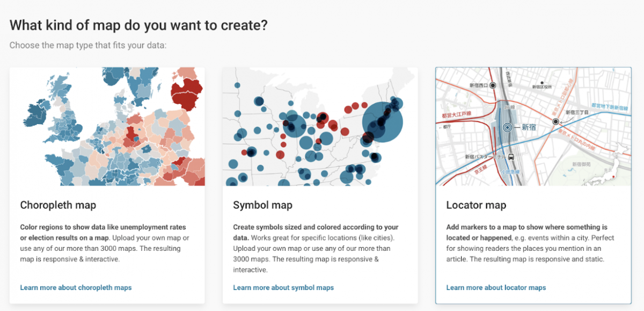
Task: Click the Choropleth map card title
Action: (x=58, y=205)
